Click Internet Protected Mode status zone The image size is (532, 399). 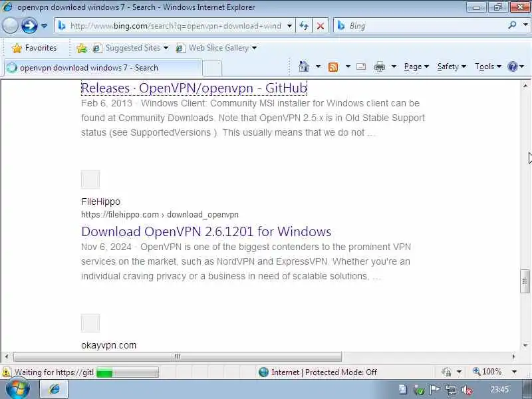[x=317, y=372]
